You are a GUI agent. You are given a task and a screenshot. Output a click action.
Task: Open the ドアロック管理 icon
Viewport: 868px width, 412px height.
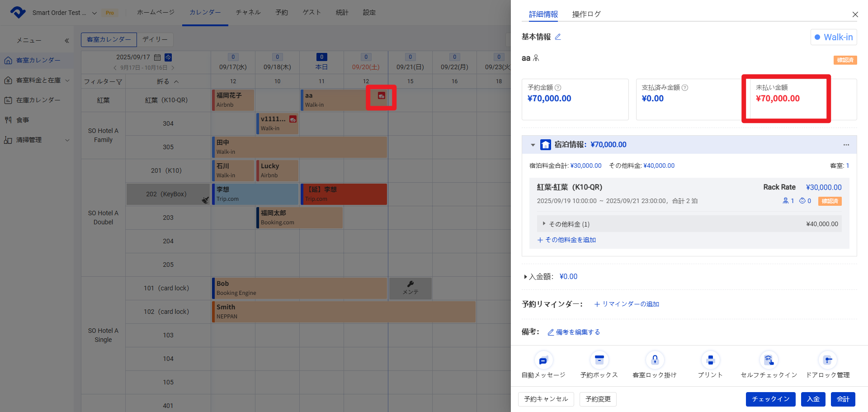828,360
